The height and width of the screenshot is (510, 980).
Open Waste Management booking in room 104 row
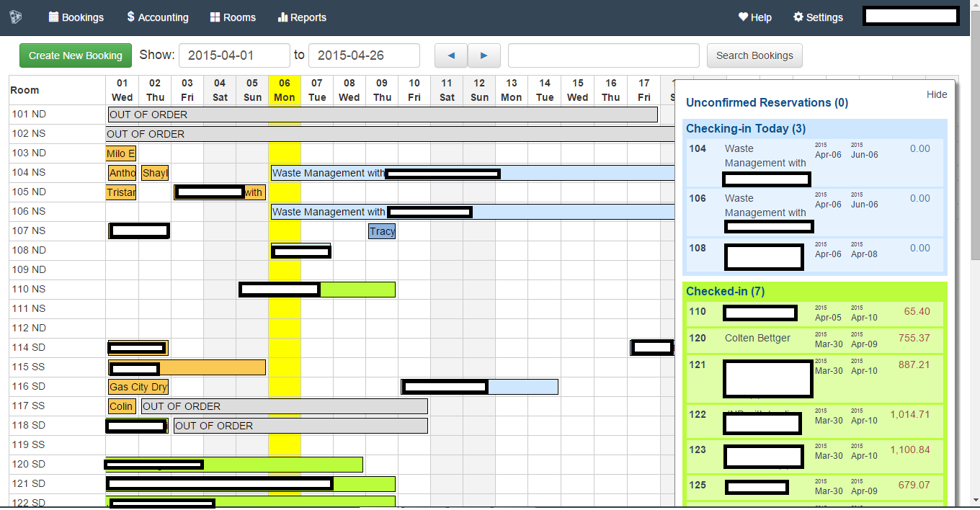[473, 173]
